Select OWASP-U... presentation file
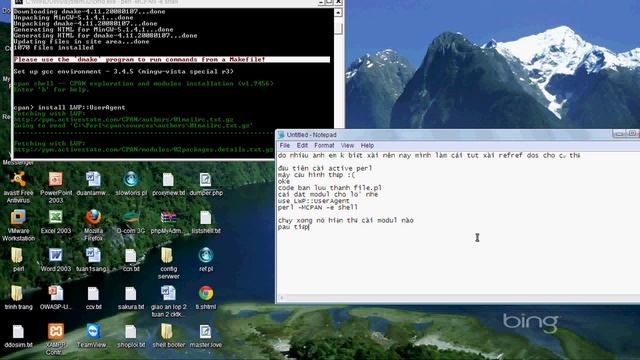Screen dimensions: 640x360 coord(56,293)
